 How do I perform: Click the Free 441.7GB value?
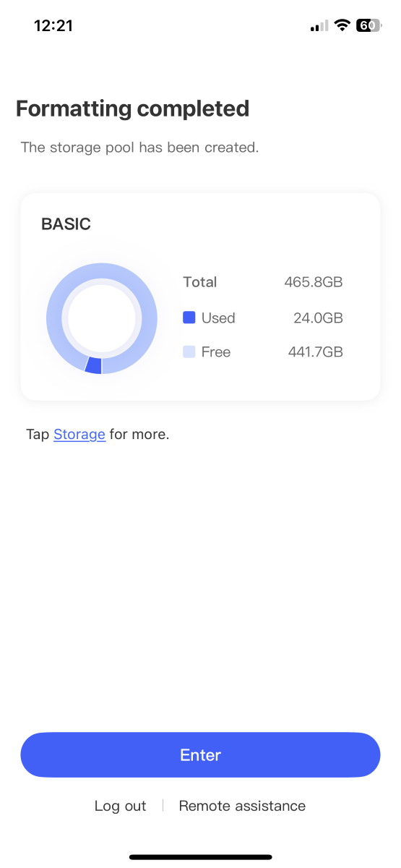pyautogui.click(x=315, y=352)
